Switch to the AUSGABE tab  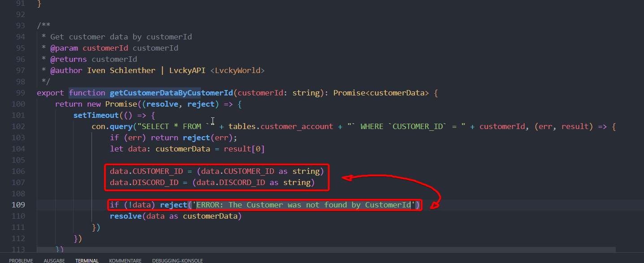(54, 260)
